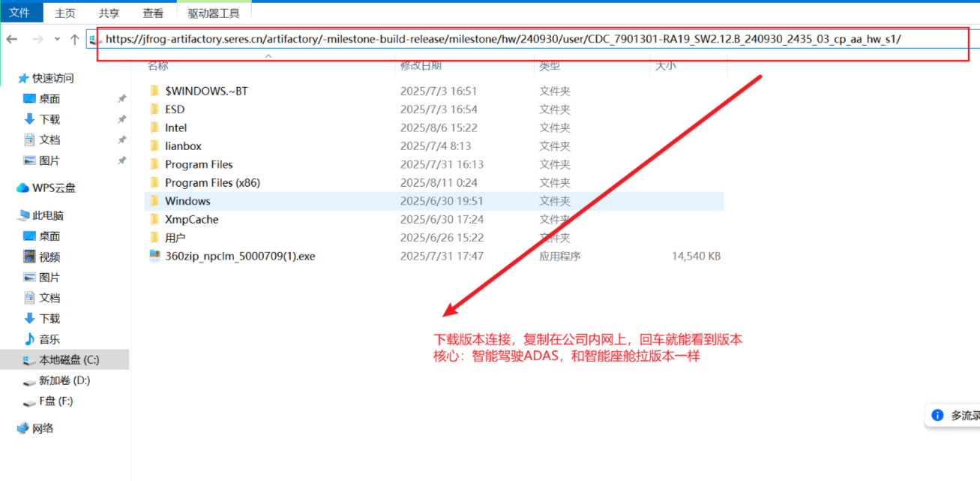Open the 驱动器工具 tab
Viewport: 980px width, 481px height.
(214, 14)
